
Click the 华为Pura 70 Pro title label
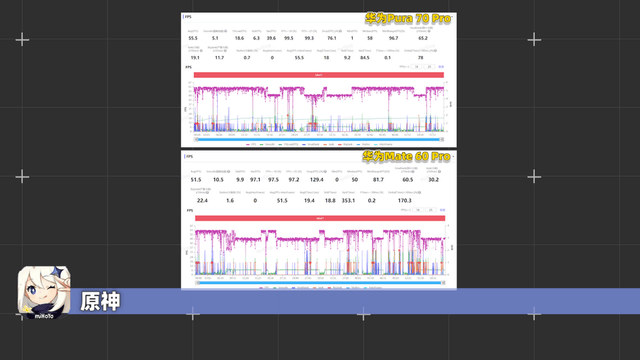click(x=408, y=18)
